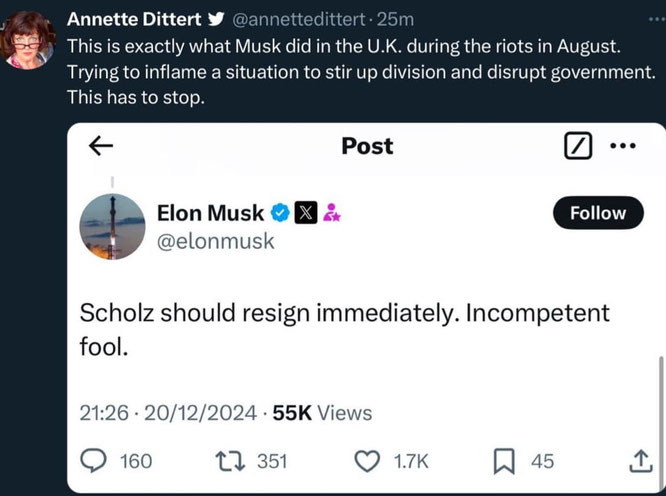Like the post with the heart icon
Screen dimensions: 666x496
tap(367, 462)
